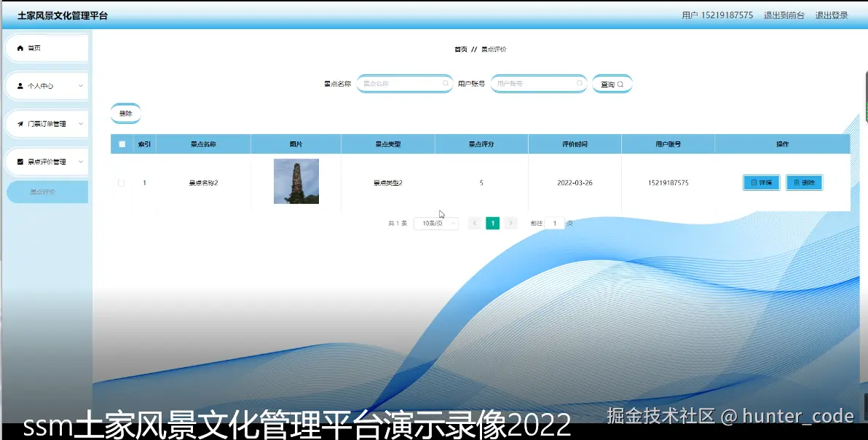Select 景点评价 submenu item

[x=47, y=192]
